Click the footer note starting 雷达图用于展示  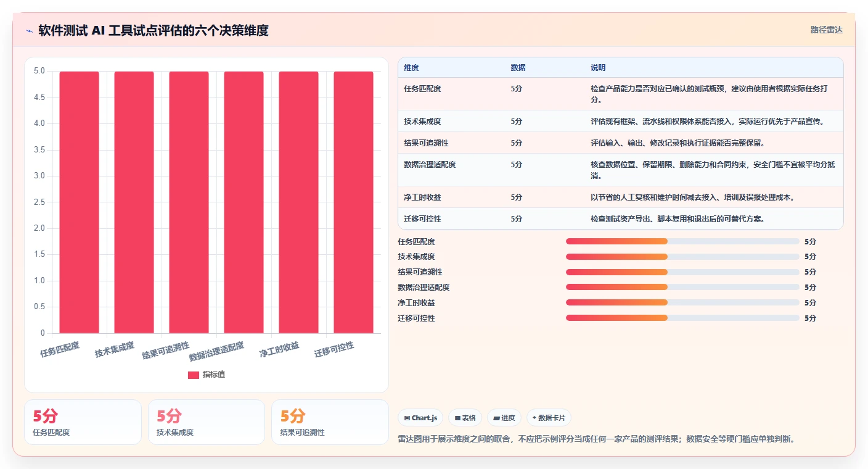[x=597, y=439]
